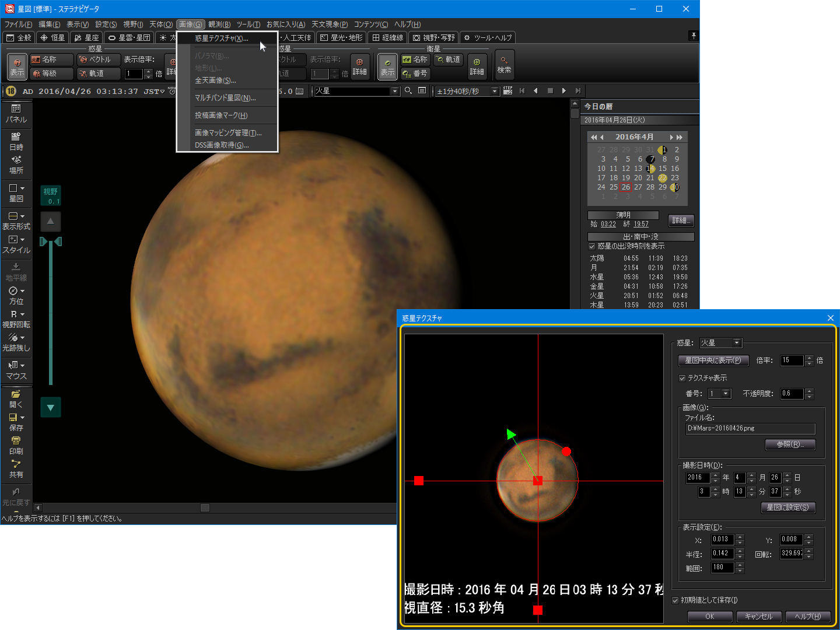Viewport: 840px width, 630px height.
Task: Click the 光跡残し trail icon
Action: pos(16,342)
